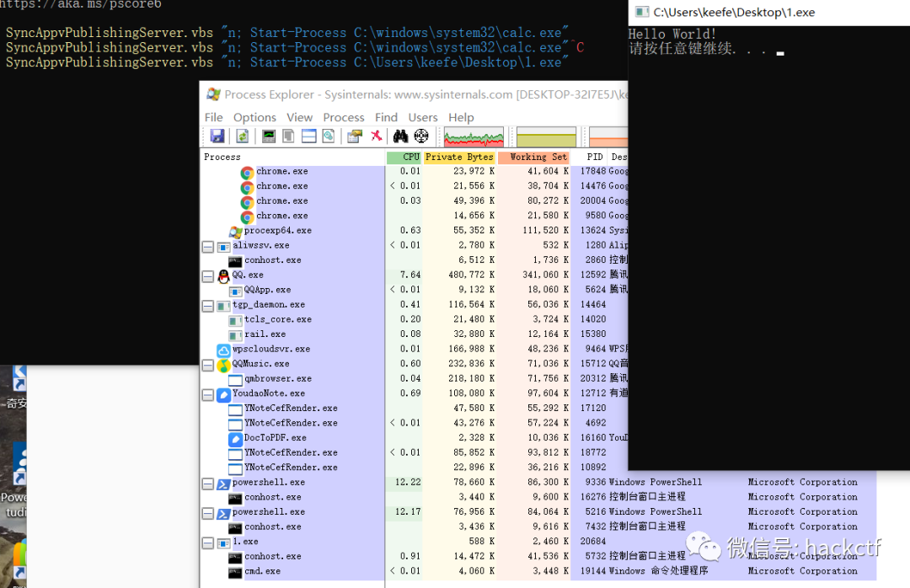Click the Save toolbar icon in Process Explorer
Image resolution: width=910 pixels, height=588 pixels.
[x=217, y=136]
